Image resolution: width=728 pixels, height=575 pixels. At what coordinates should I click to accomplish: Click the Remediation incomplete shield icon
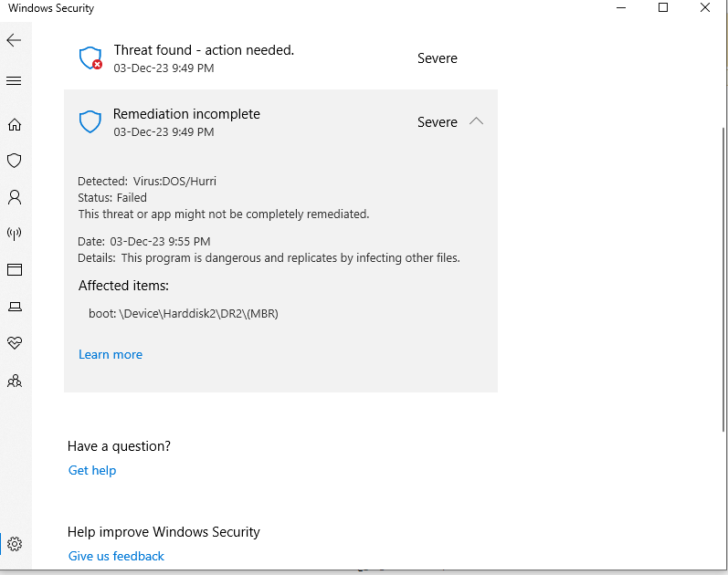pyautogui.click(x=90, y=121)
